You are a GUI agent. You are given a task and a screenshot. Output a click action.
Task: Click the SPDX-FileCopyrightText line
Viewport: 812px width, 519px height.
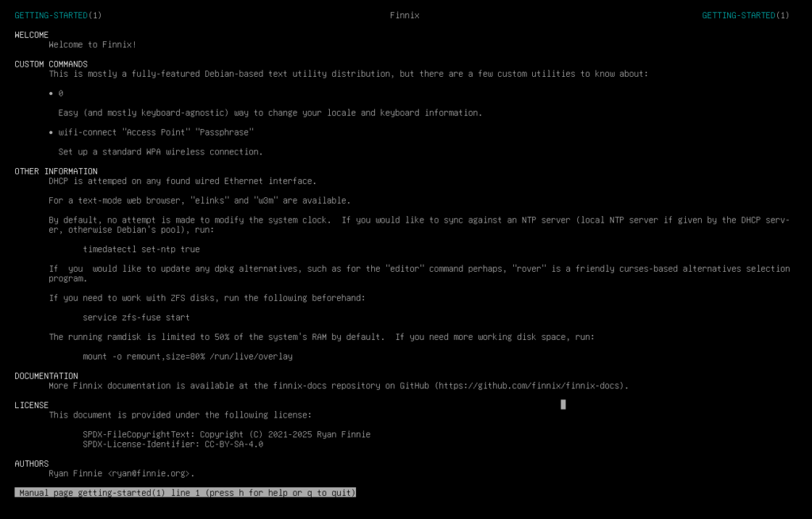point(226,434)
